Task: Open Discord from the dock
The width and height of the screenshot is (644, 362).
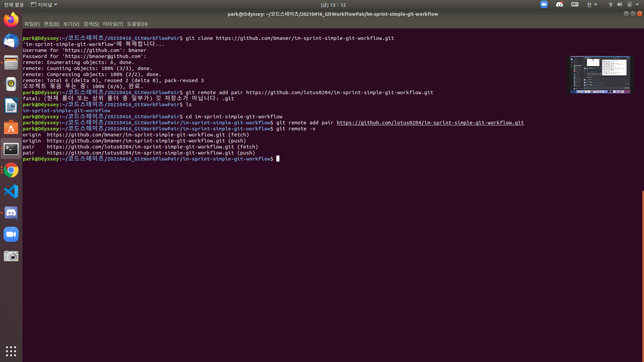Action: click(x=11, y=213)
